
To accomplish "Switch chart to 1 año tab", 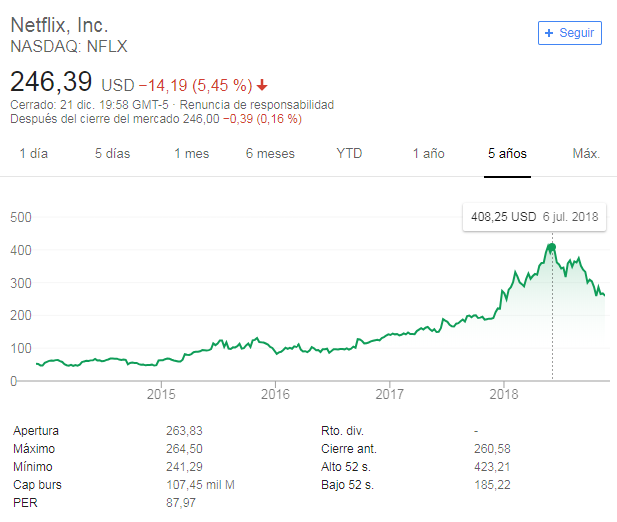I will point(428,154).
